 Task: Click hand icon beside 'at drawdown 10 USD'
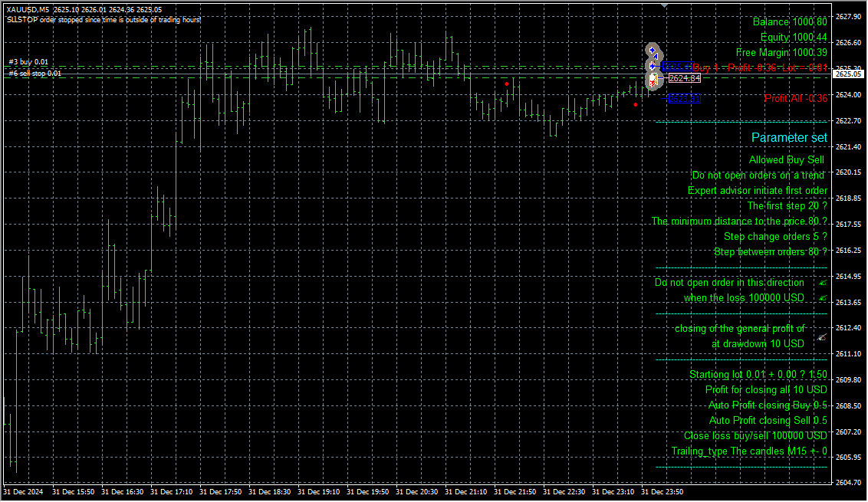point(821,336)
